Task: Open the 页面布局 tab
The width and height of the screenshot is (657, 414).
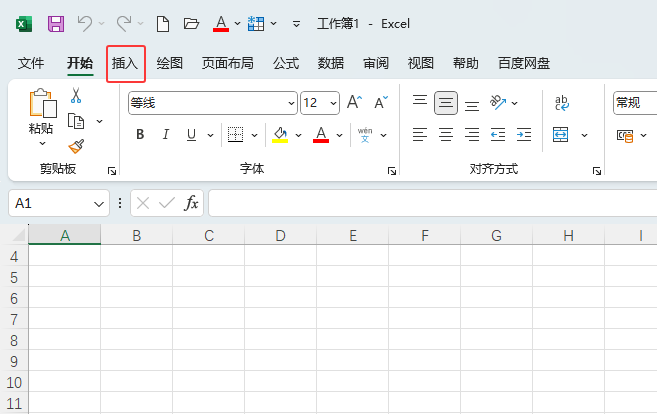Action: [x=228, y=63]
